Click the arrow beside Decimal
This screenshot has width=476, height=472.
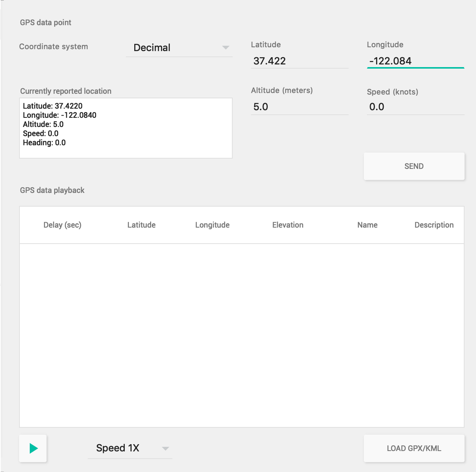tap(225, 48)
